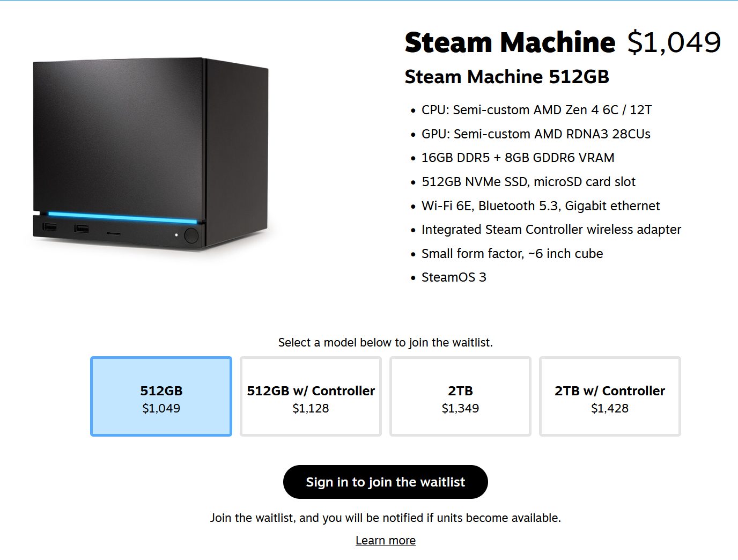The image size is (738, 560).
Task: Click the blue LED strip on the device
Action: click(122, 218)
